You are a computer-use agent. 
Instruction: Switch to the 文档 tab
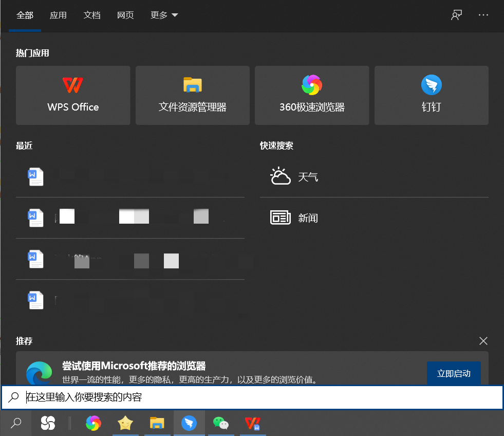pyautogui.click(x=92, y=15)
